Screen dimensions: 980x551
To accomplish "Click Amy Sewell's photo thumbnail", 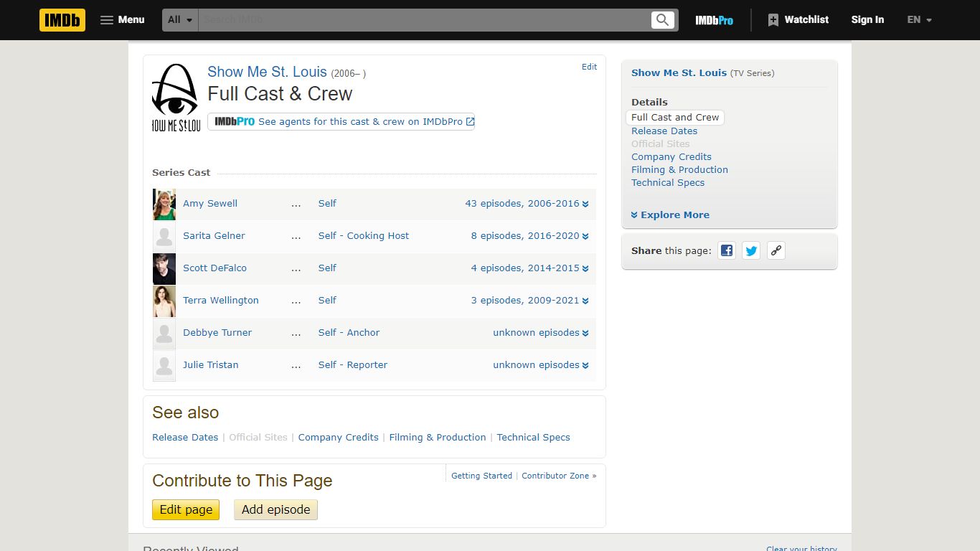I will [164, 204].
